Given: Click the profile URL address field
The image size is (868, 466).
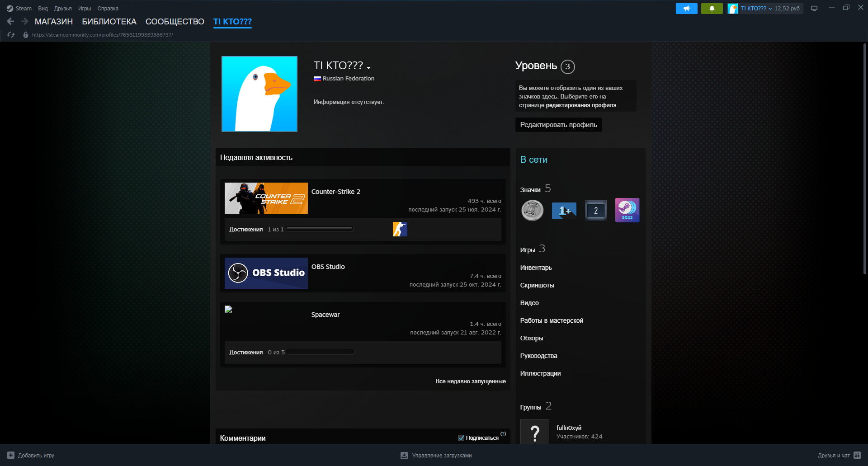Looking at the screenshot, I should tap(102, 35).
